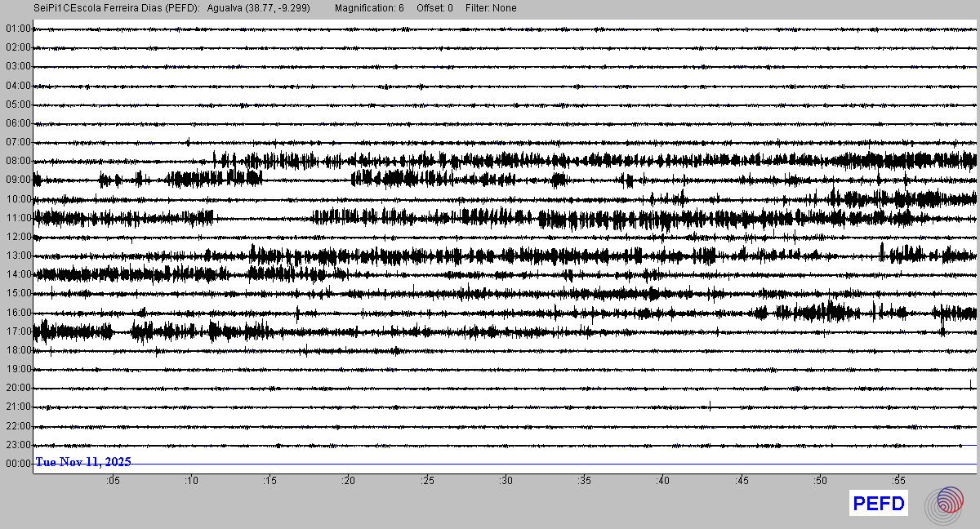980x529 pixels.
Task: Click the 01:00 hour row label
Action: point(17,29)
